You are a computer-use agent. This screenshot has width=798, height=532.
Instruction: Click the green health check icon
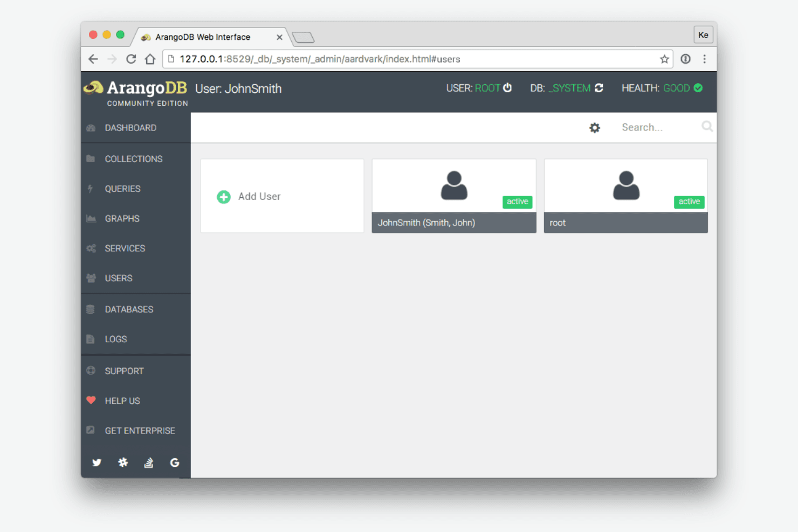698,88
